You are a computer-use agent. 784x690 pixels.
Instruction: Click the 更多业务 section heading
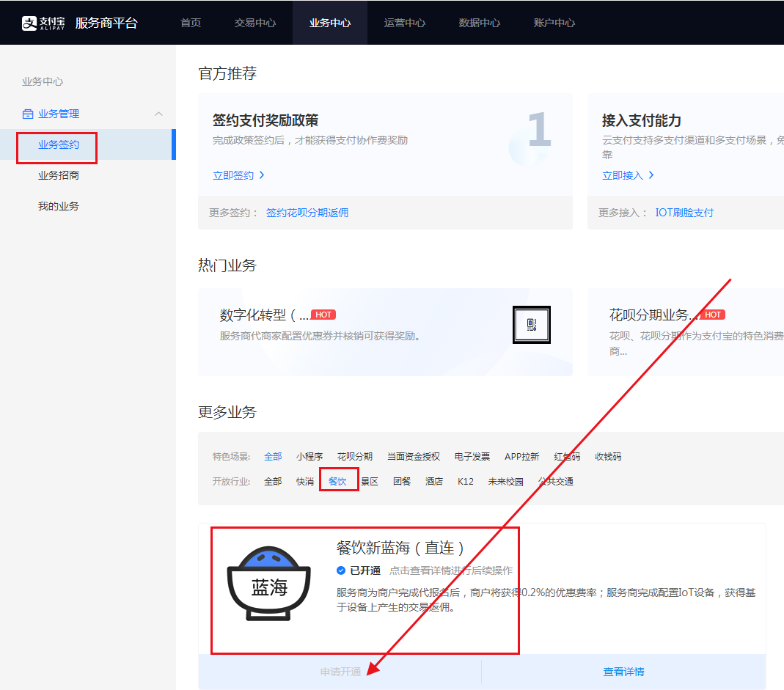click(x=227, y=412)
